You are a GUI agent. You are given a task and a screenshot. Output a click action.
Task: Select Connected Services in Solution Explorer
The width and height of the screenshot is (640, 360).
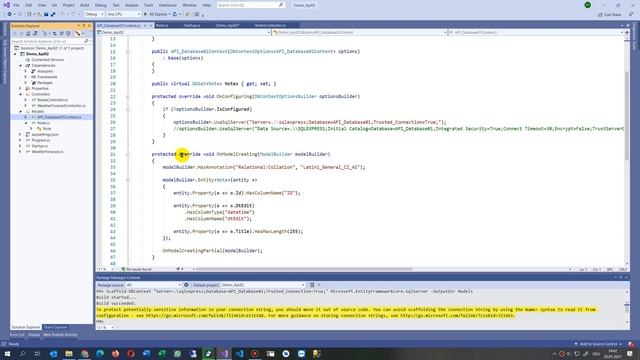(x=47, y=60)
